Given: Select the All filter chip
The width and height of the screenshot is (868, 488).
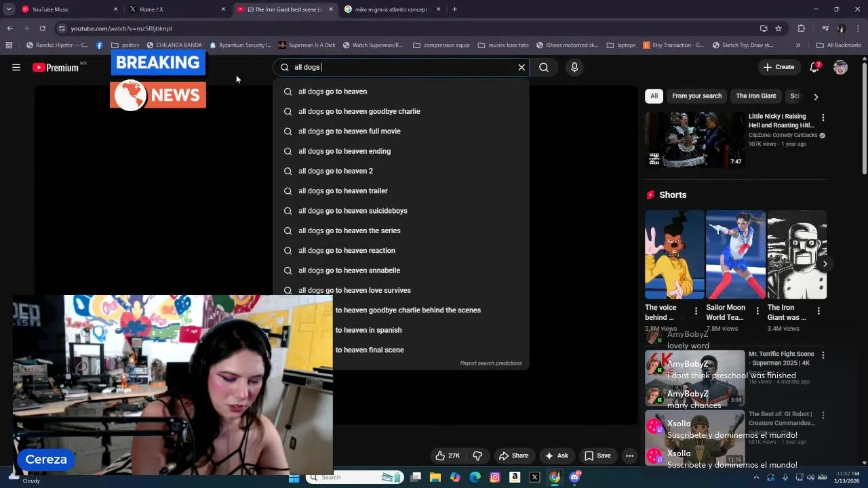Looking at the screenshot, I should click(x=654, y=96).
